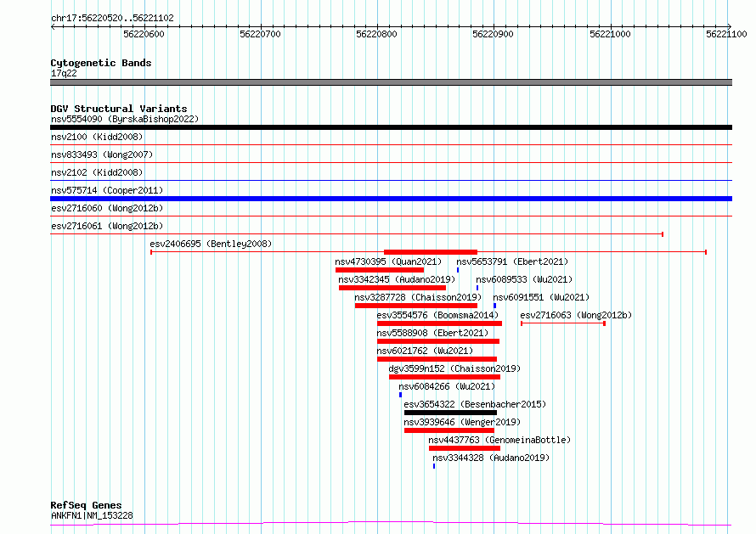The height and width of the screenshot is (534, 756).
Task: Select esv2716060 (Wong2012b) label
Action: [x=107, y=208]
